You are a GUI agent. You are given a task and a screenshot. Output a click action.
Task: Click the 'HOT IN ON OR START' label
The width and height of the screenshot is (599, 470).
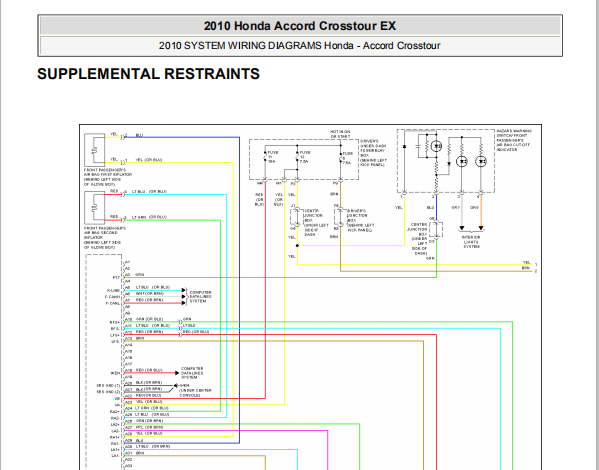[340, 134]
